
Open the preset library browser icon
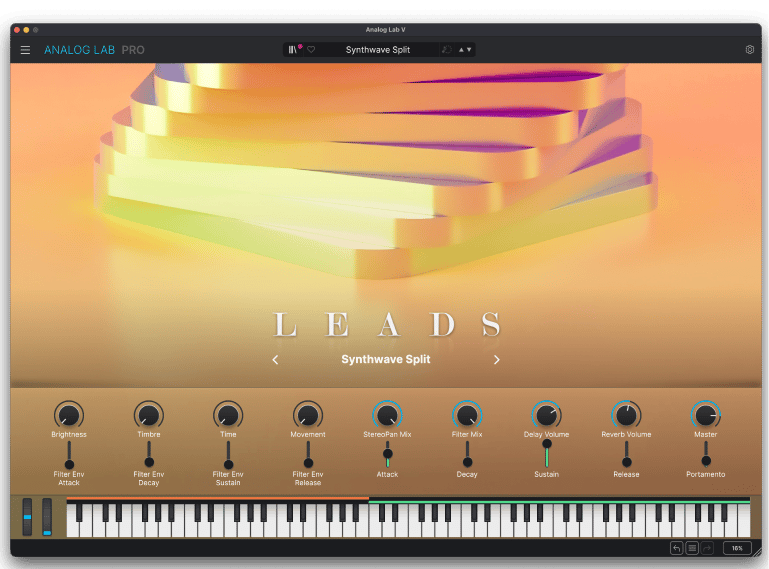[293, 49]
